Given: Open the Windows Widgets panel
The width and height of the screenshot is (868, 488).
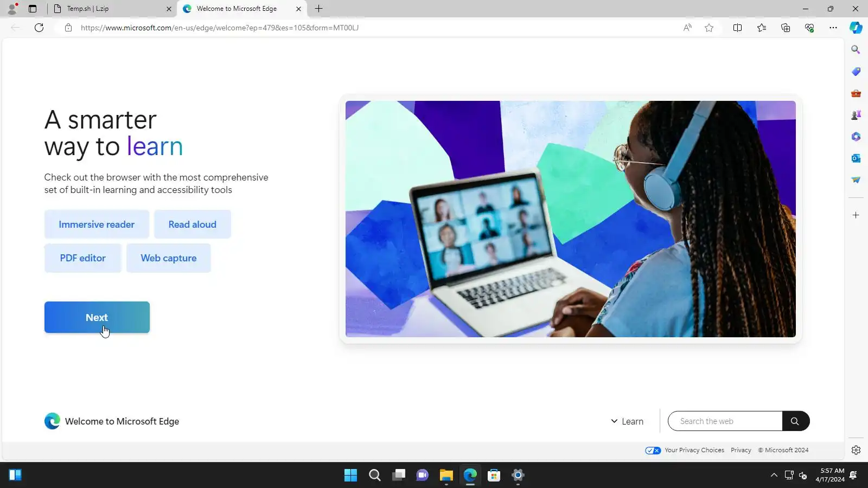Looking at the screenshot, I should [x=15, y=476].
